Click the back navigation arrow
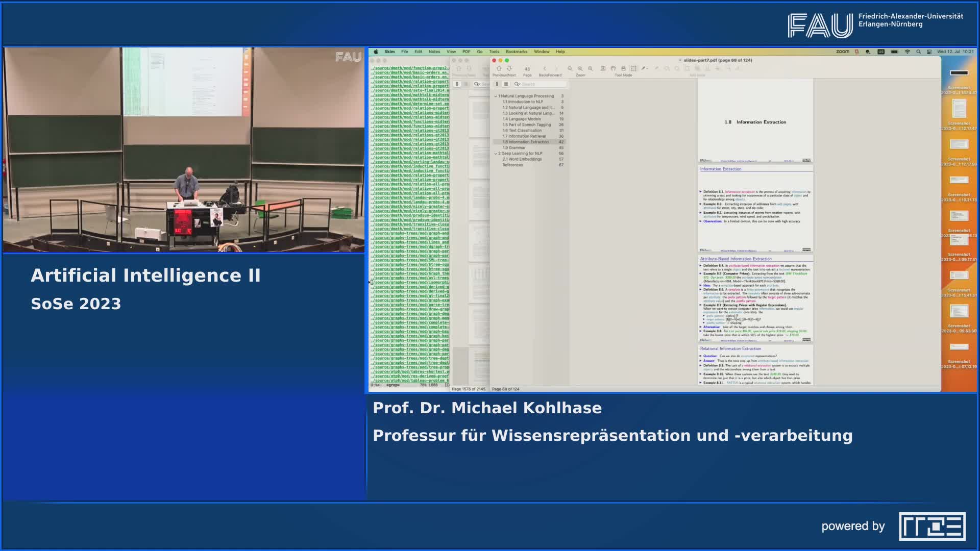Viewport: 980px width, 551px height. point(545,68)
